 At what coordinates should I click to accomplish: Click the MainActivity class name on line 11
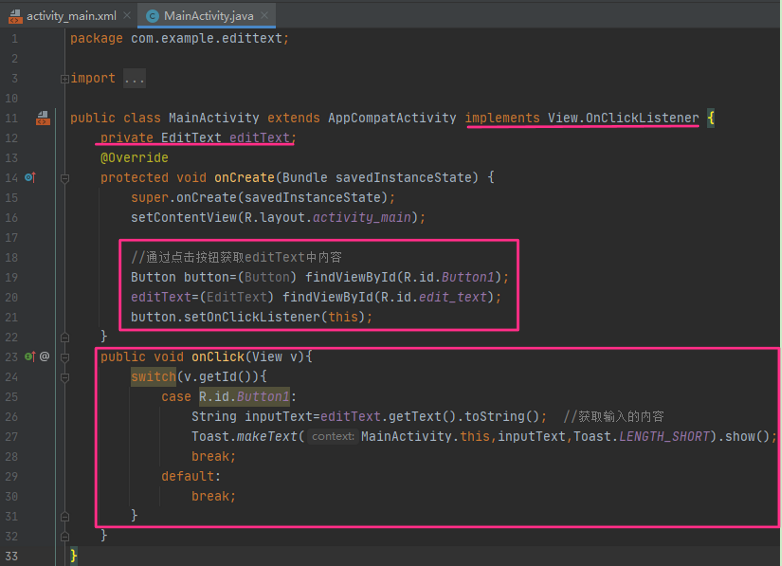click(213, 118)
